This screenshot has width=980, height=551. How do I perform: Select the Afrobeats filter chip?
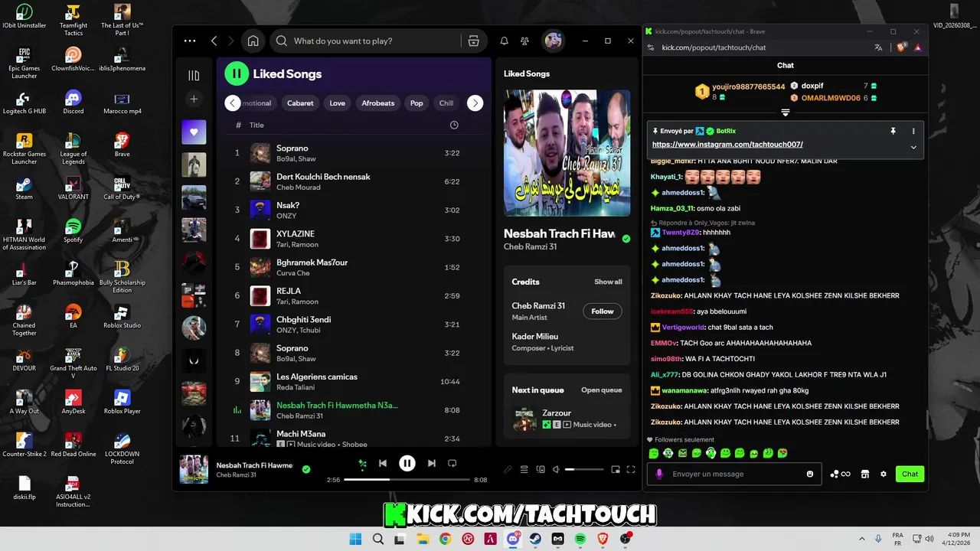click(378, 103)
